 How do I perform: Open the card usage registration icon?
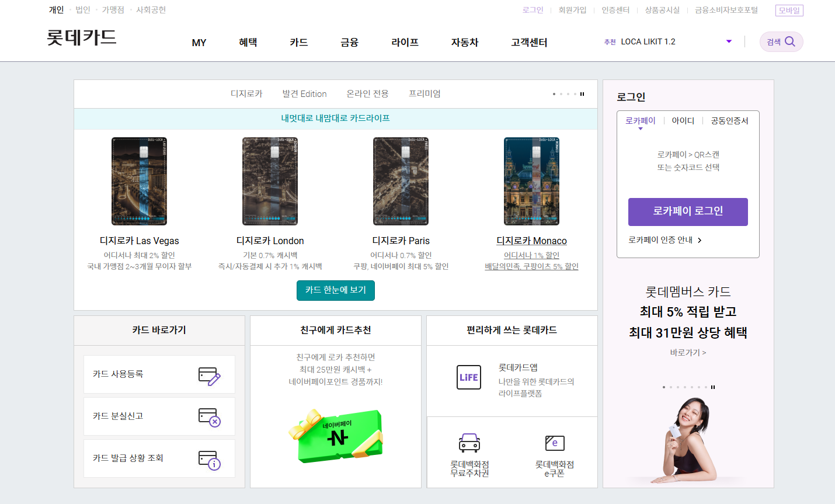(209, 376)
